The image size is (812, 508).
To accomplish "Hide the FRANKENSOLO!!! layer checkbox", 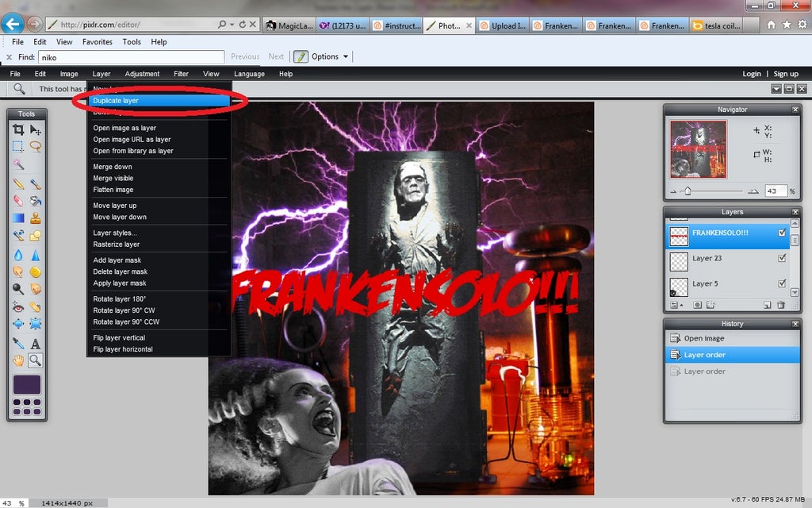I will [x=782, y=233].
